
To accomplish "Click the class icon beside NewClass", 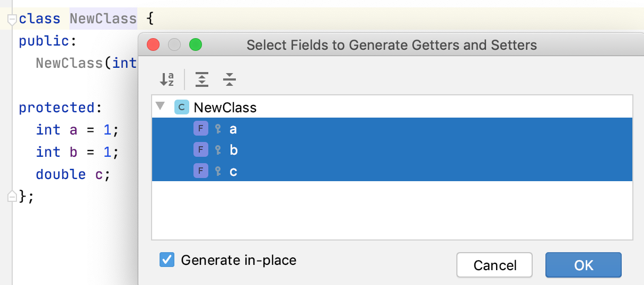I will [x=181, y=108].
